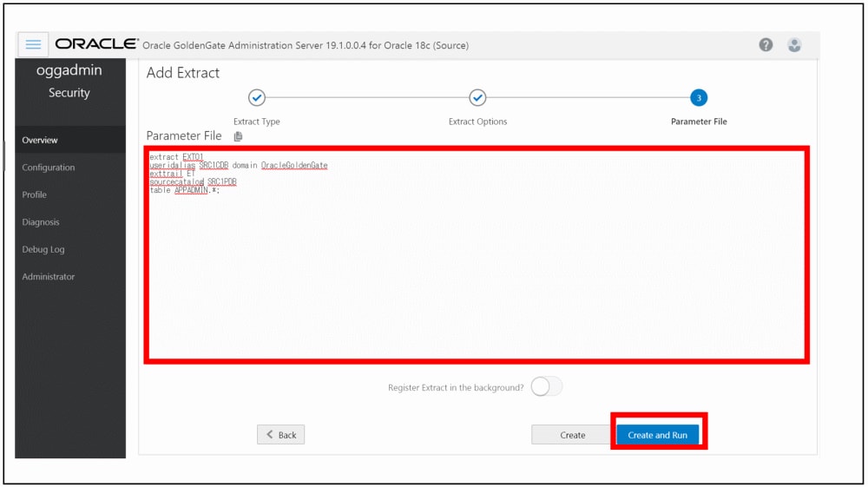Click the Back button
Viewport: 868px width, 487px height.
tap(280, 435)
